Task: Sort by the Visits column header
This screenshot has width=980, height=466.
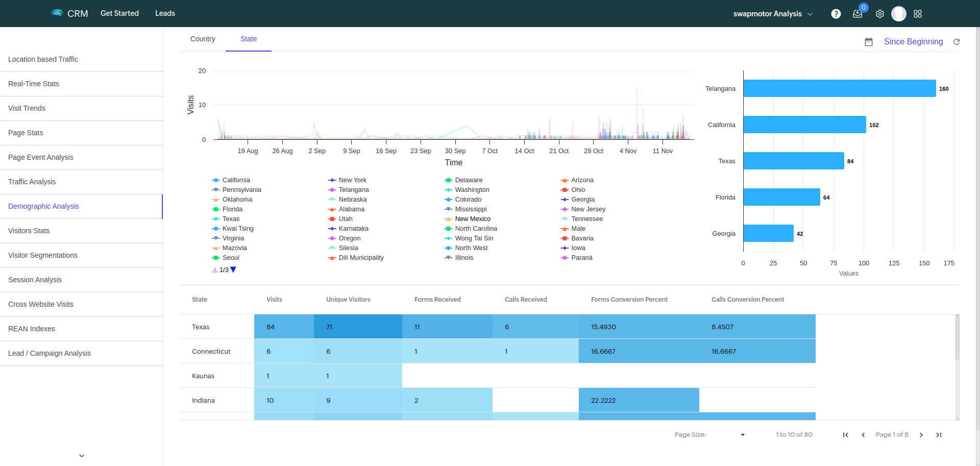Action: coord(274,300)
